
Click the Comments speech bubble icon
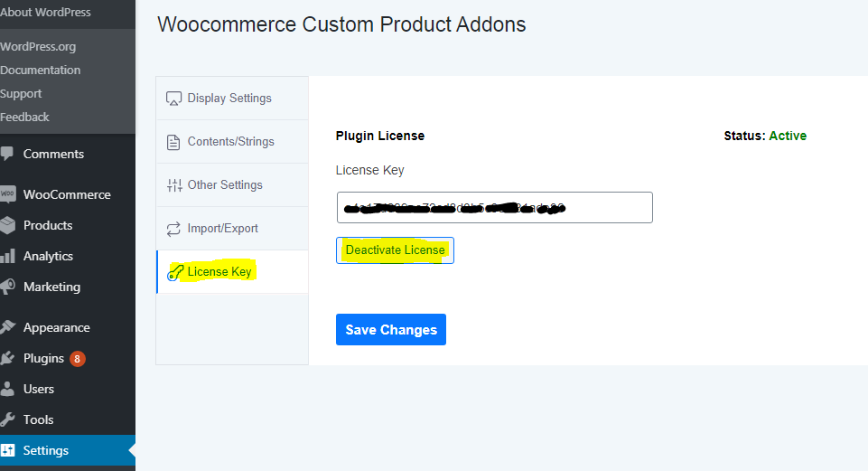[x=7, y=154]
